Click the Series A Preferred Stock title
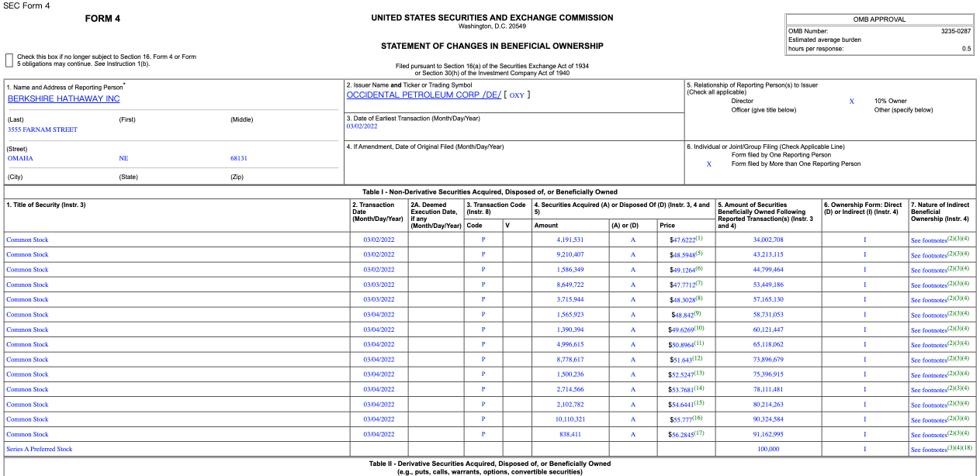Screen dimensions: 980x476 pos(40,450)
